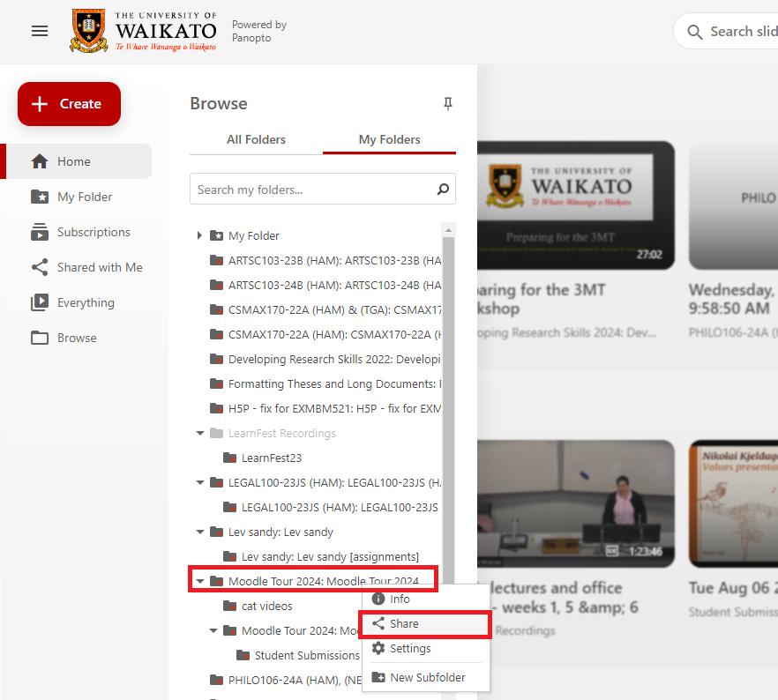Image resolution: width=778 pixels, height=700 pixels.
Task: Open the Nikolai Kjeldag Values presentation thumbnail
Action: click(x=733, y=503)
